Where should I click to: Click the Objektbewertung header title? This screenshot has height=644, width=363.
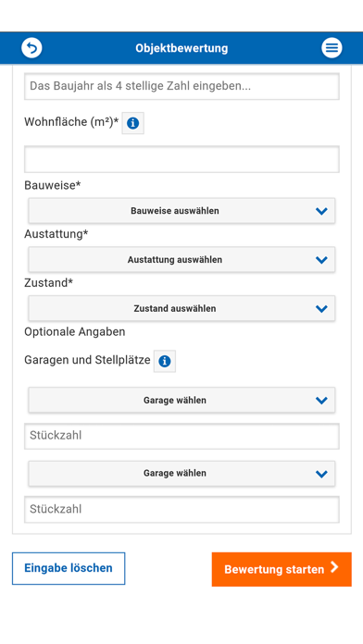pyautogui.click(x=181, y=48)
